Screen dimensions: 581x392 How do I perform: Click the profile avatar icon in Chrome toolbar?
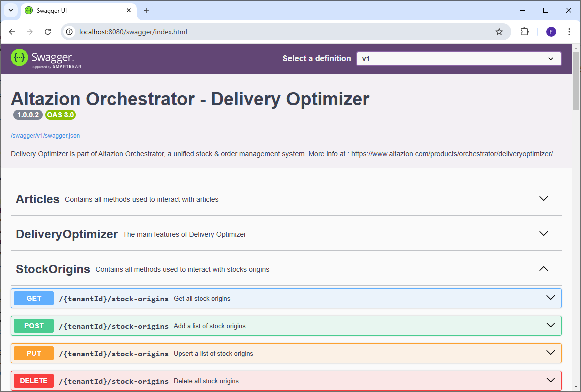[551, 31]
